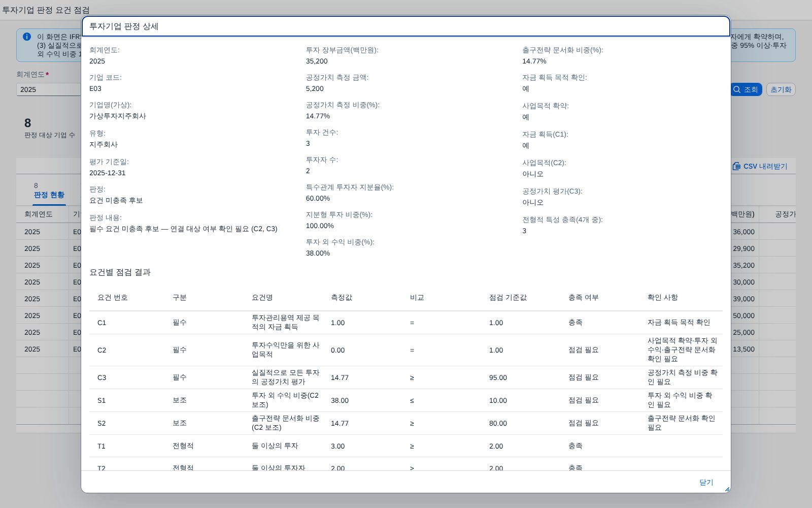Image resolution: width=812 pixels, height=508 pixels.
Task: Click the company name 가상투자지주회사
Action: pos(118,116)
